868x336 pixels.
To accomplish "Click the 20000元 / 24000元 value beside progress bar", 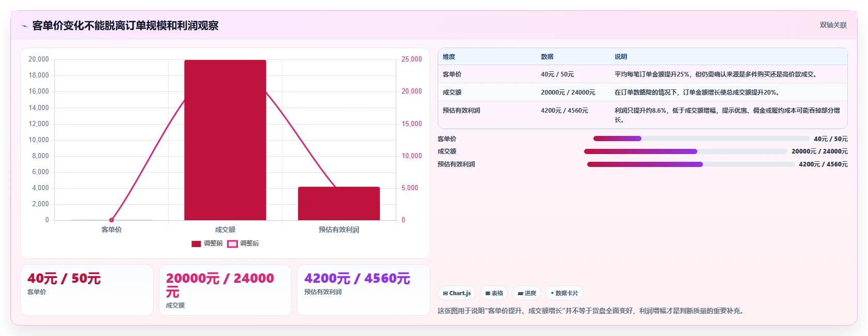I will click(x=819, y=151).
